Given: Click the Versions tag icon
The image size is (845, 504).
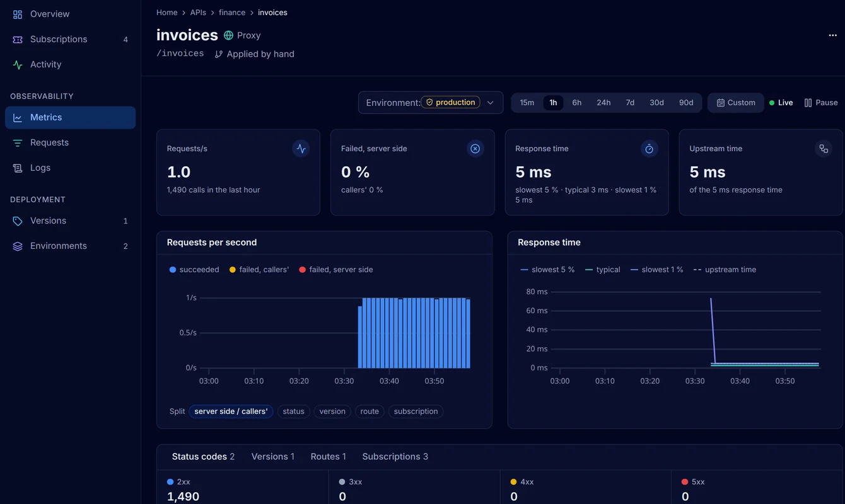Looking at the screenshot, I should click(18, 220).
